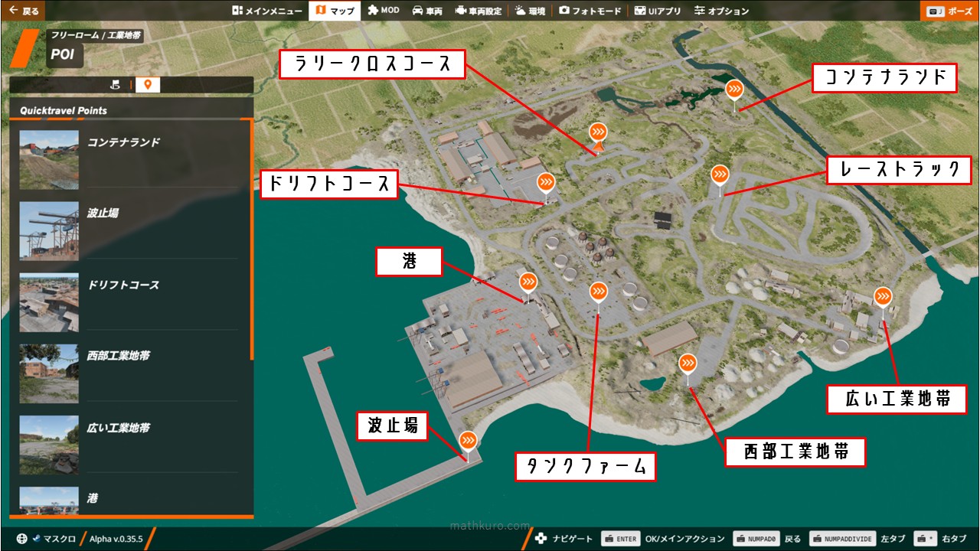Screen dimensions: 980x551
Task: Select the location pin POI tab
Action: click(x=148, y=85)
